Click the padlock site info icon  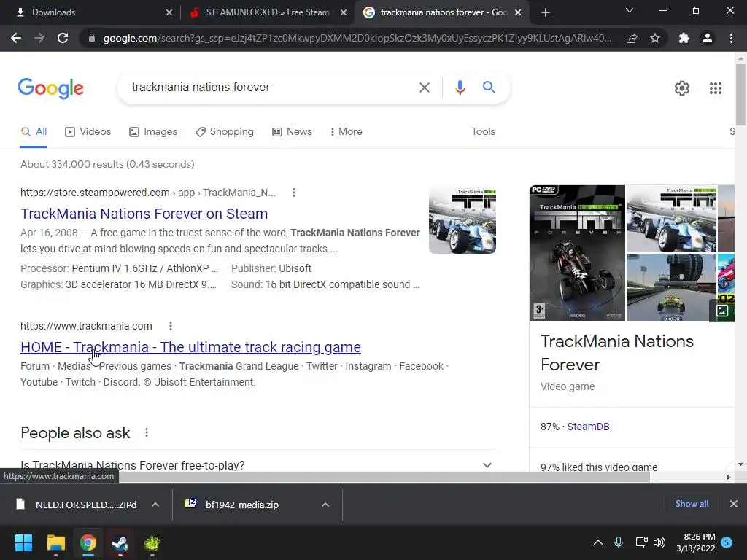pos(92,38)
